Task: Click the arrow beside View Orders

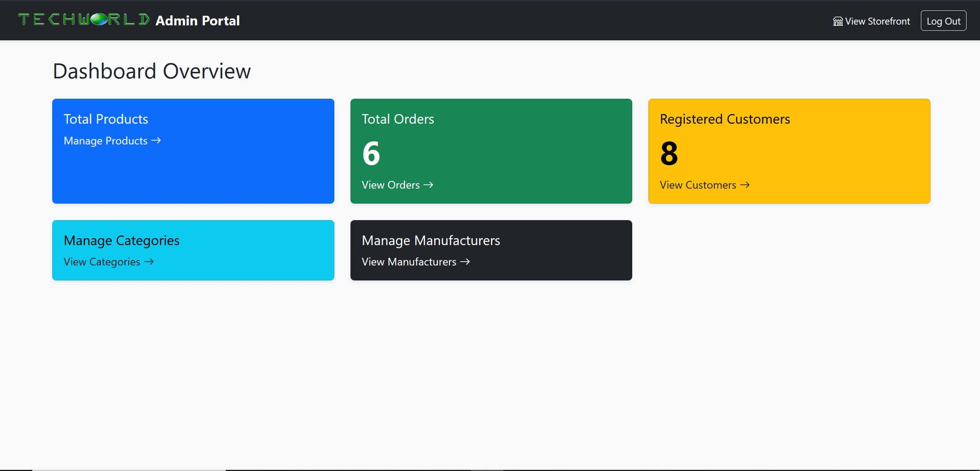Action: [428, 185]
